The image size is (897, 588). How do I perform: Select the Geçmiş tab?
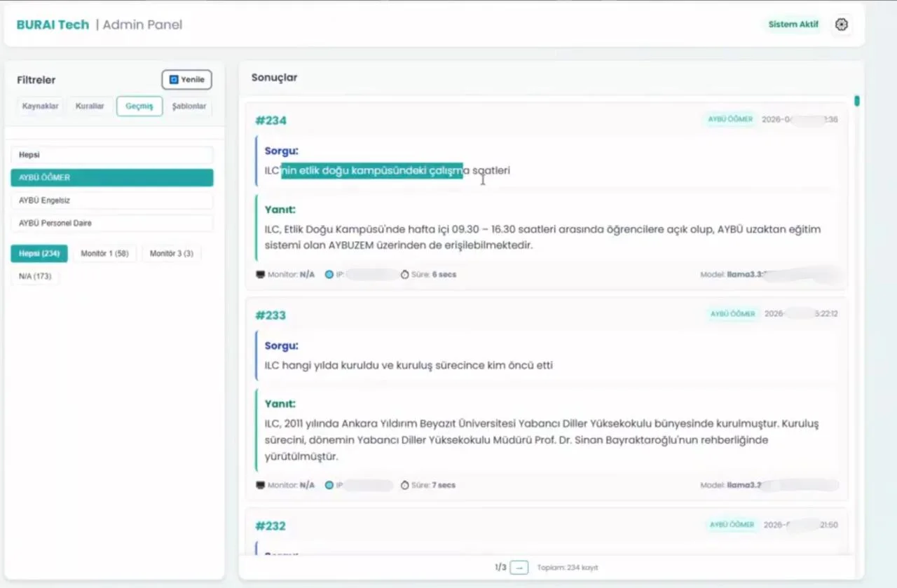(139, 107)
